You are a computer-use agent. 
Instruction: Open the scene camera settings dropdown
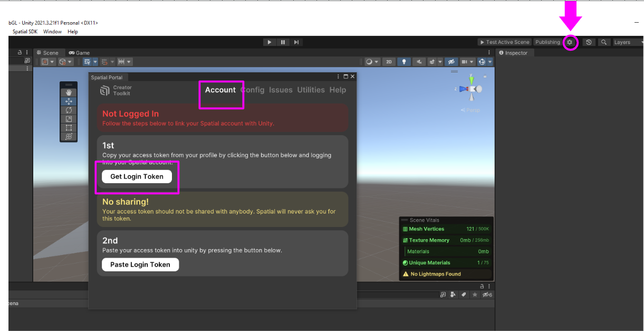click(467, 62)
